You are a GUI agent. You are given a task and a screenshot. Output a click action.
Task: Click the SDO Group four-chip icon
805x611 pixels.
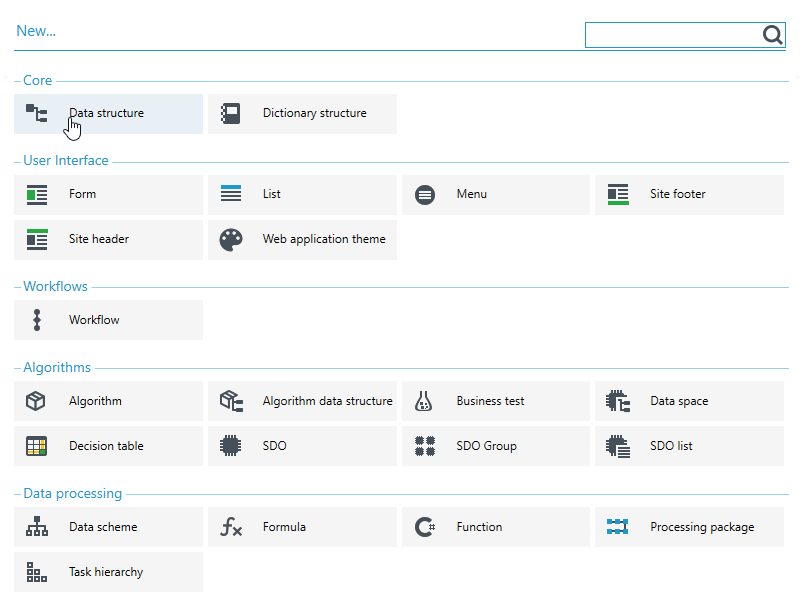point(425,446)
